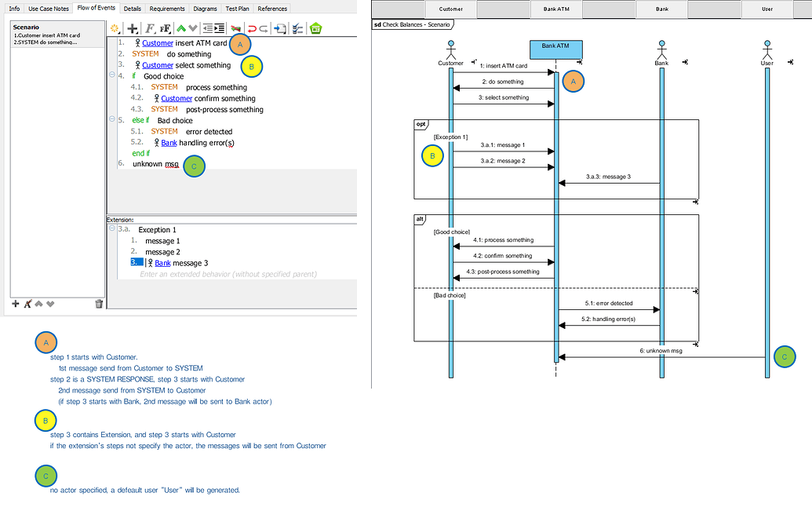Screen dimensions: 812x511
Task: Click the add scenario plus icon below list
Action: (x=16, y=304)
